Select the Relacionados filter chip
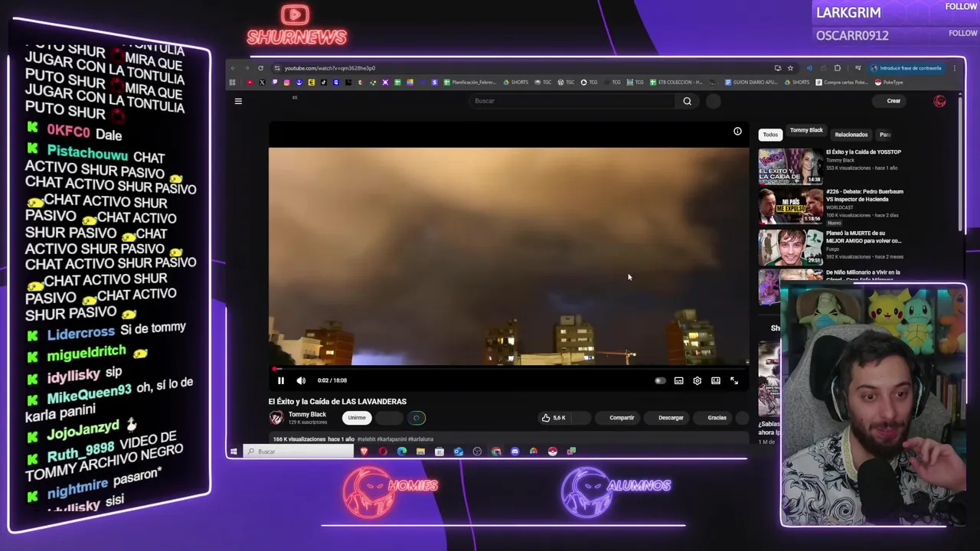Viewport: 980px width, 551px height. click(x=851, y=135)
